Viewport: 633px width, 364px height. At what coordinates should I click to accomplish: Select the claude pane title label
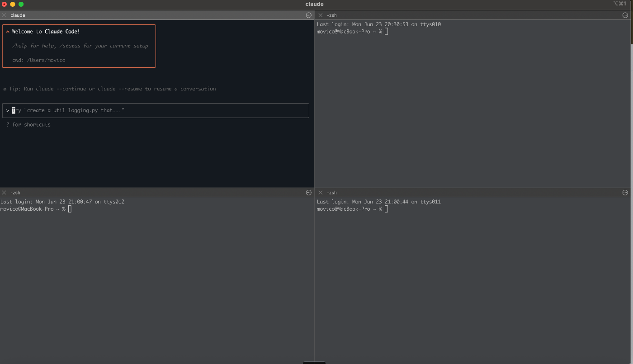click(x=18, y=15)
